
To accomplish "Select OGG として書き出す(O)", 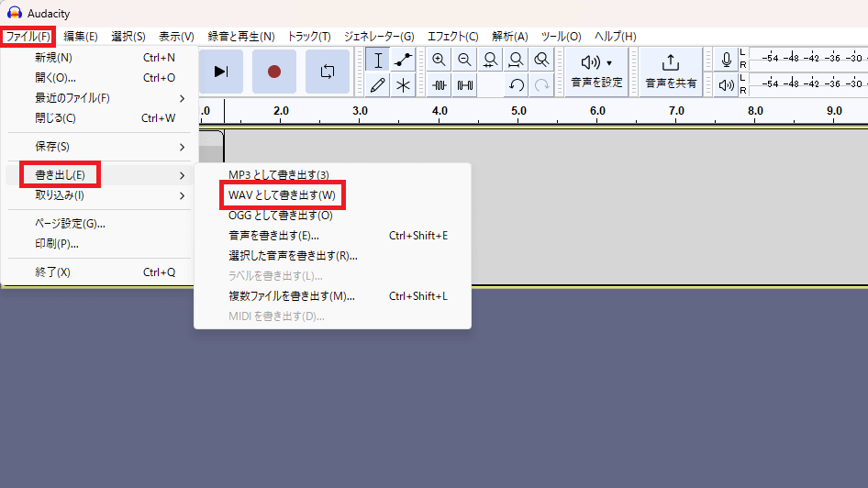I will tap(333, 216).
